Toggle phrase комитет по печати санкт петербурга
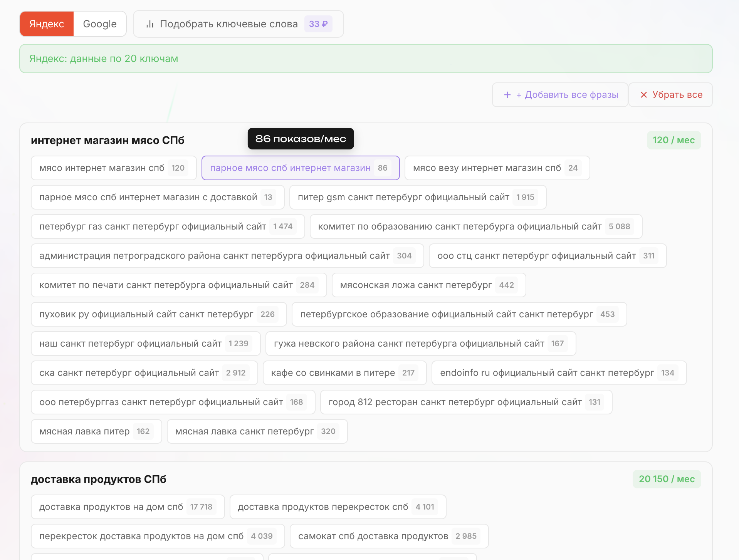This screenshot has height=560, width=739. (x=179, y=285)
